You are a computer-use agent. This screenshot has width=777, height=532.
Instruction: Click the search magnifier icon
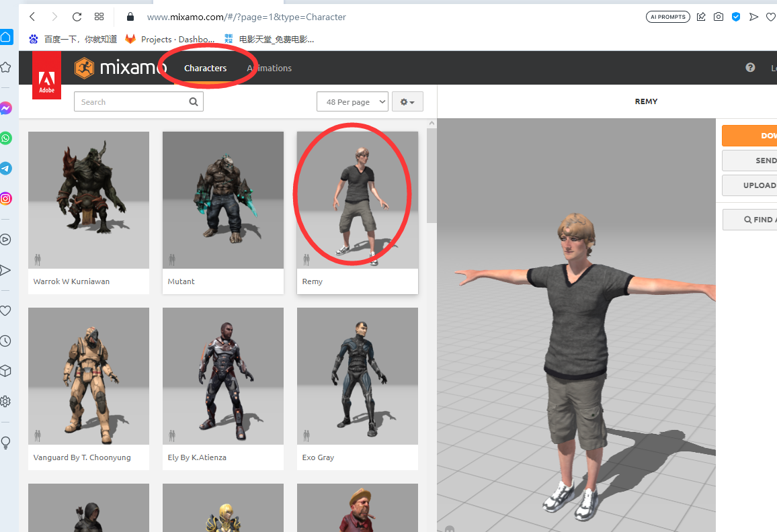click(194, 101)
